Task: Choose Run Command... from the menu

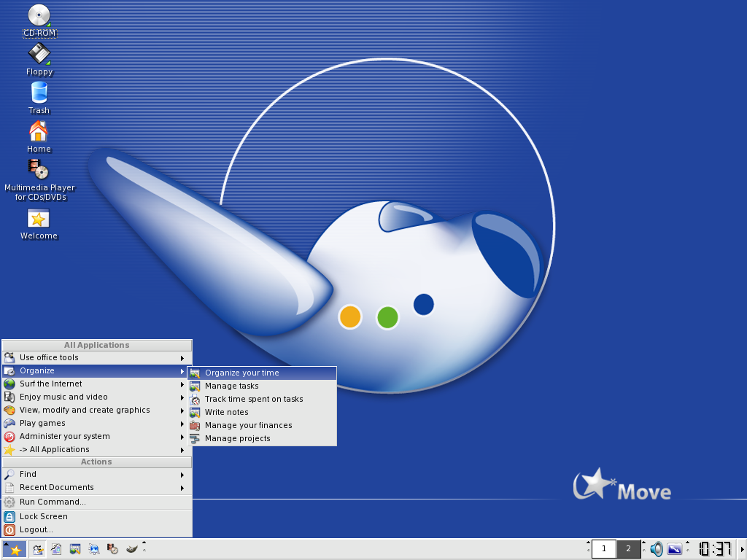Action: pos(97,502)
